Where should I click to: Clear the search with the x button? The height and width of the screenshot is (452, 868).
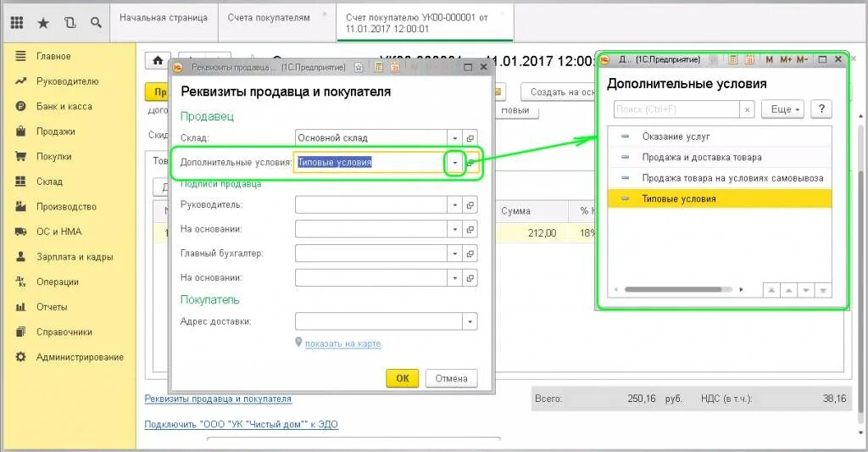748,109
